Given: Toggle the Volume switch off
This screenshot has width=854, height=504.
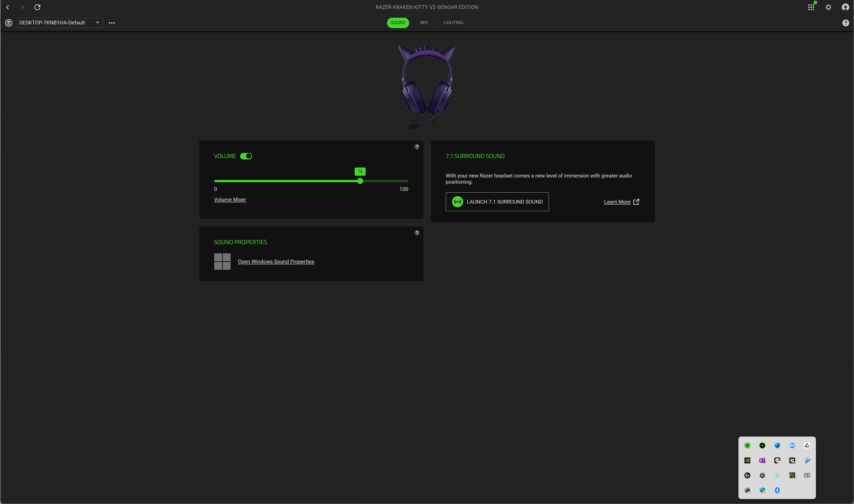Looking at the screenshot, I should click(x=246, y=156).
